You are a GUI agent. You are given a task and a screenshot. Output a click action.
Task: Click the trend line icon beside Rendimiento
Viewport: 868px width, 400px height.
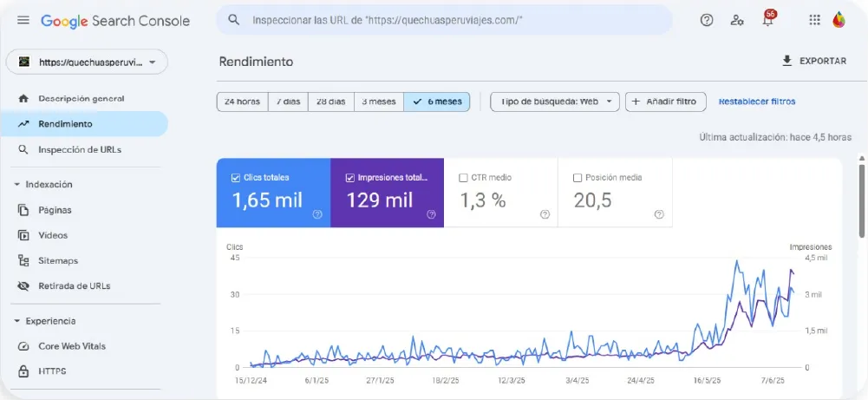pyautogui.click(x=23, y=124)
